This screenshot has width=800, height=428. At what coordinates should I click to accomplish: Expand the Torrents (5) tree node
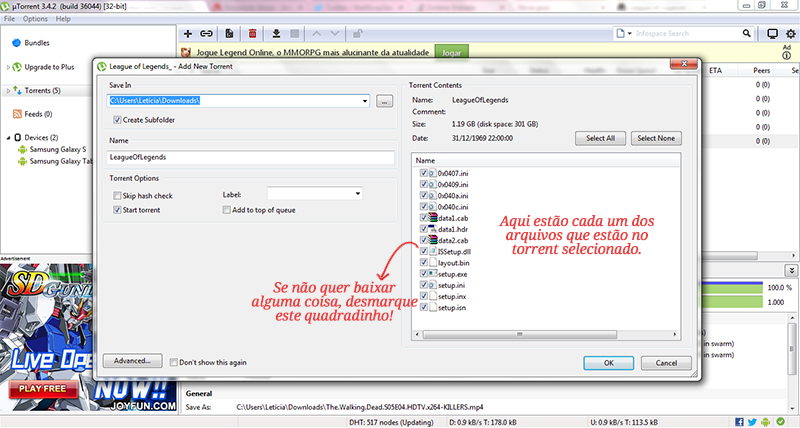[8, 91]
